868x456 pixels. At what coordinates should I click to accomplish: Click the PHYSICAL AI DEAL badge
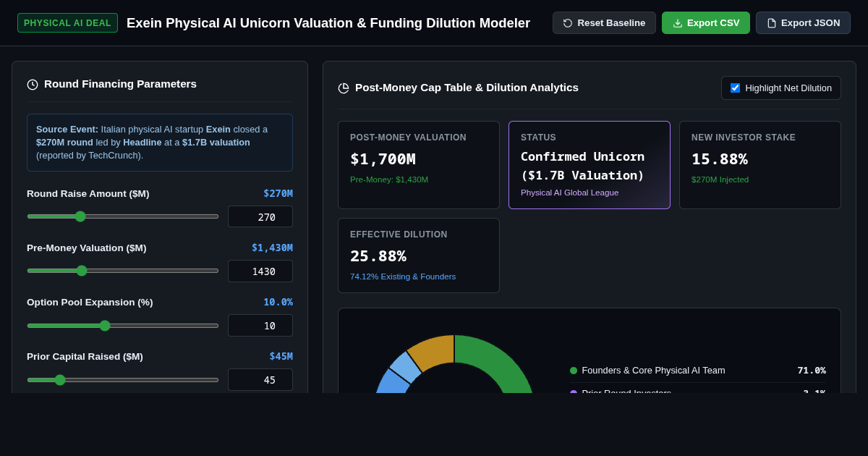coord(67,22)
